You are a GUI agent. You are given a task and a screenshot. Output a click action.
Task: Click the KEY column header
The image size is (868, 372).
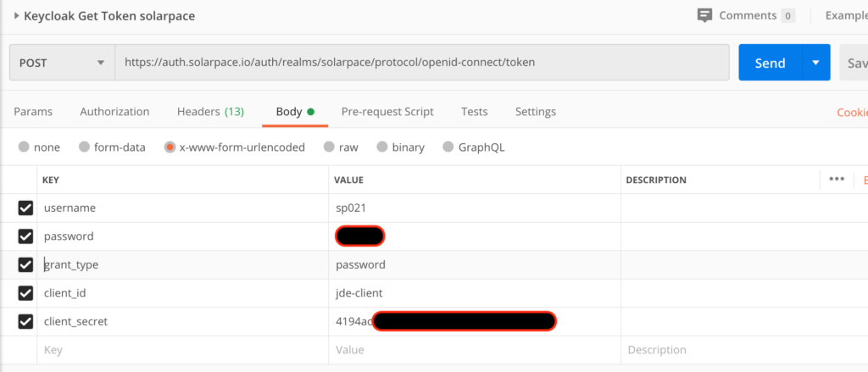pos(51,180)
